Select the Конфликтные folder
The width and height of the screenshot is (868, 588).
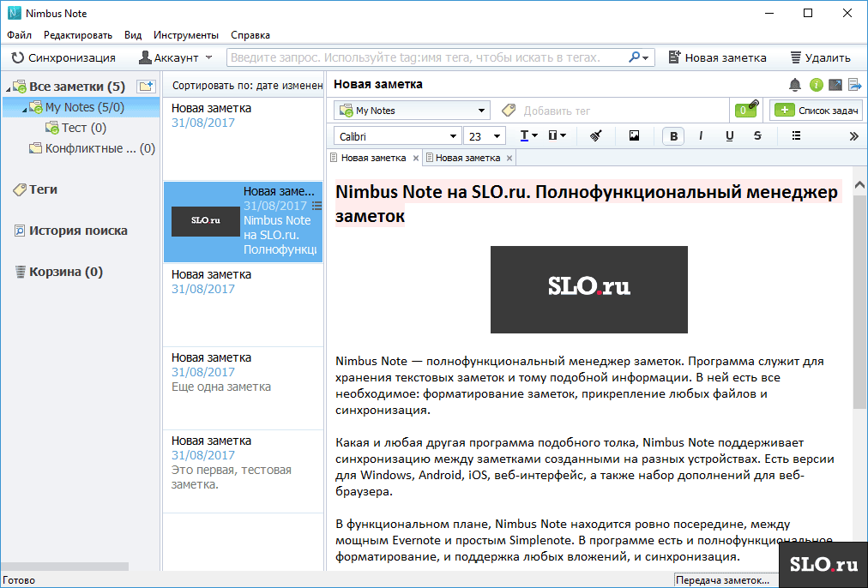coord(92,148)
